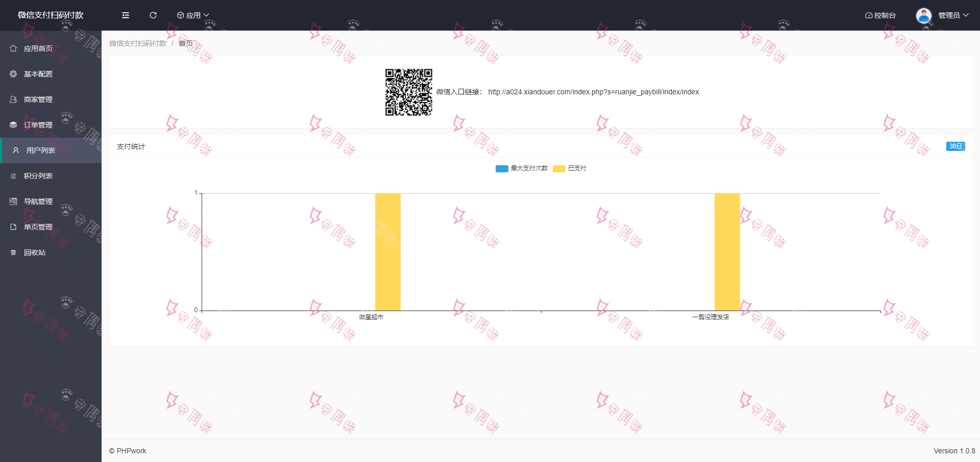Toggle the blue 最大支付次数 legend swatch
Image resolution: width=980 pixels, height=462 pixels.
(x=502, y=168)
